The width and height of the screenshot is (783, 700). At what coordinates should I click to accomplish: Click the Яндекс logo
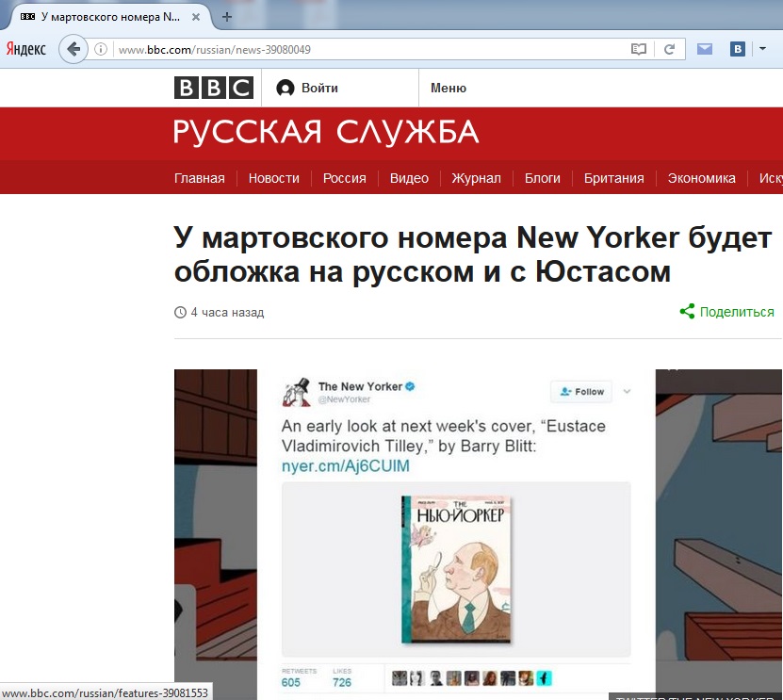[26, 49]
